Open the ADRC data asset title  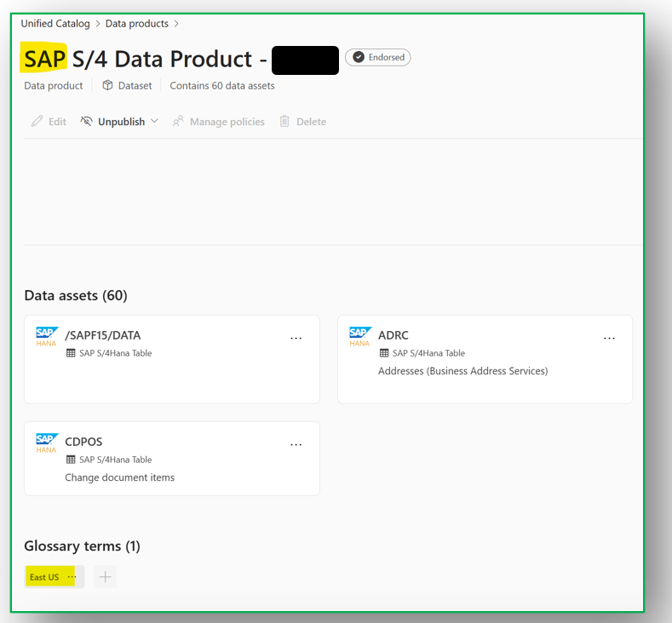(393, 335)
